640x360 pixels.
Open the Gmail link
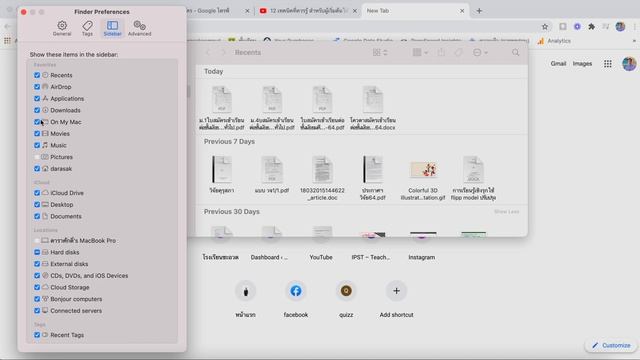click(x=558, y=64)
